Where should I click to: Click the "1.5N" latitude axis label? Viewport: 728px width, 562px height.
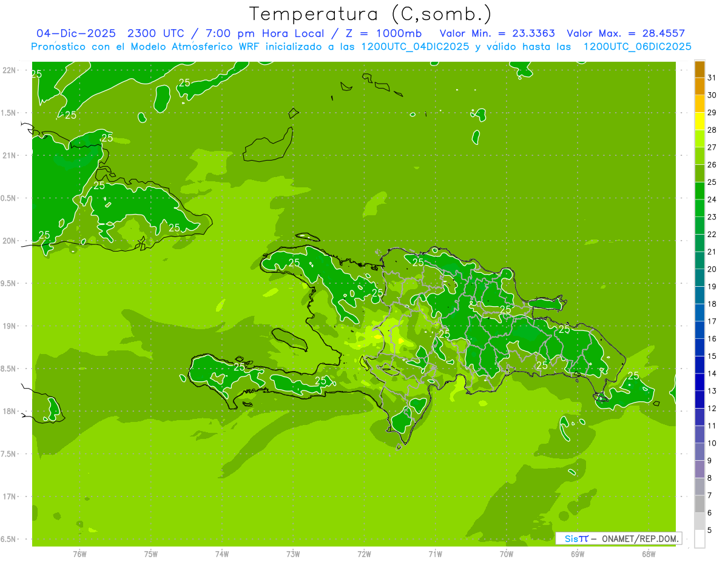(x=9, y=113)
